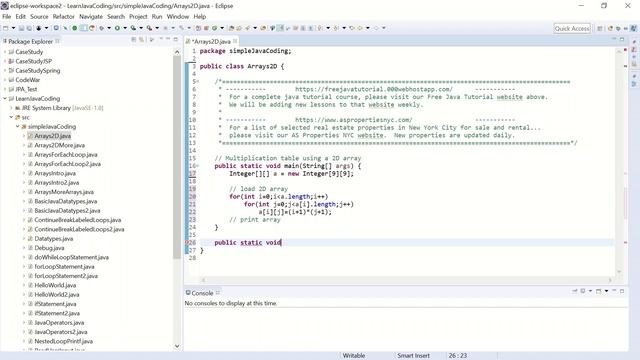640x360 pixels.
Task: Click the green Run button in toolbar
Action: click(x=117, y=28)
